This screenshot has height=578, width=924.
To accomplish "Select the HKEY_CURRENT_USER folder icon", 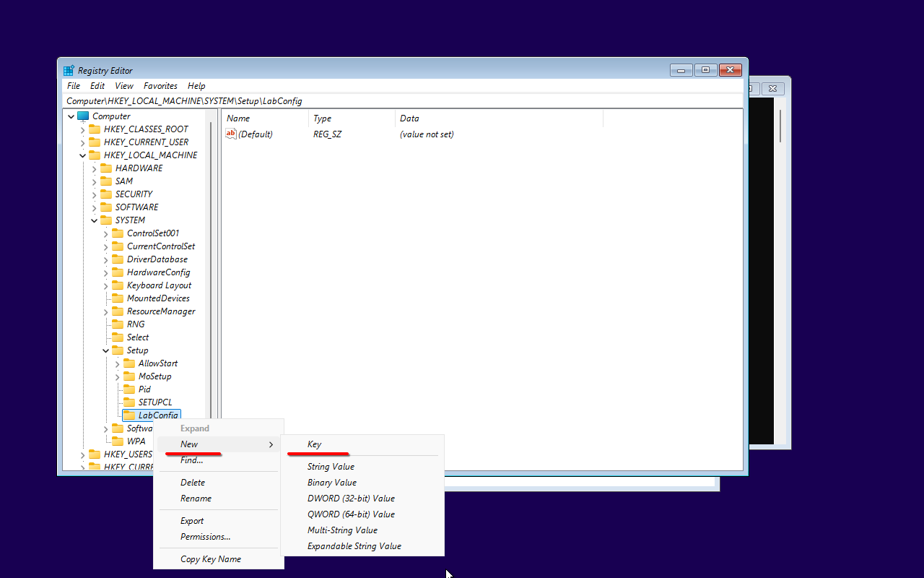I will pyautogui.click(x=95, y=142).
